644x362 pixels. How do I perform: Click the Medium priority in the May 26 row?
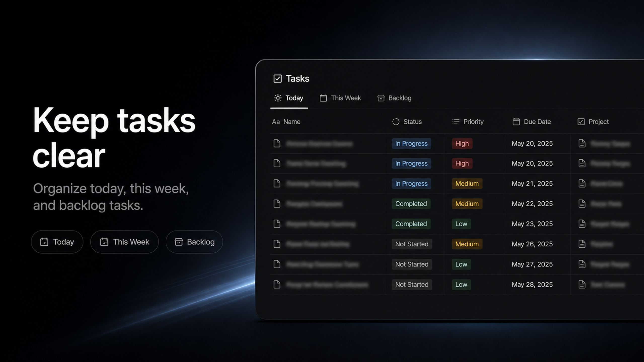click(467, 244)
